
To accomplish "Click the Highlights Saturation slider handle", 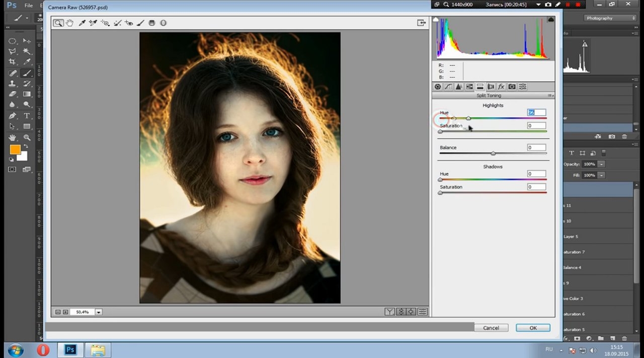I will coord(440,131).
